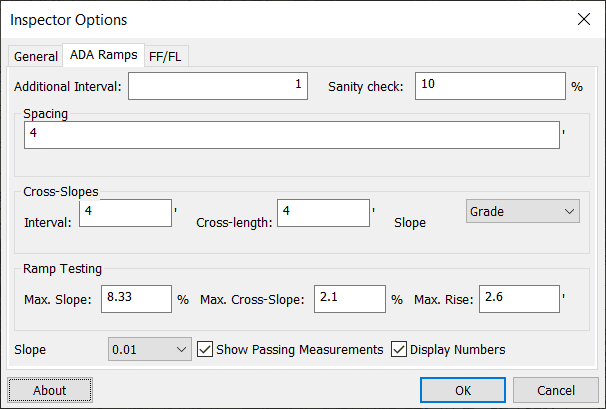Click the Spacing input field
Image resolution: width=606 pixels, height=409 pixels.
(x=292, y=135)
